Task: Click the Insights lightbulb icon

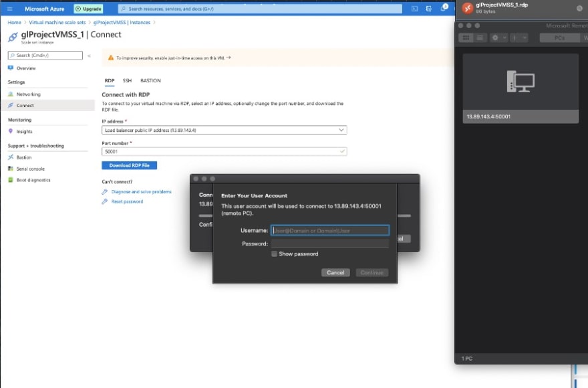Action: tap(11, 131)
